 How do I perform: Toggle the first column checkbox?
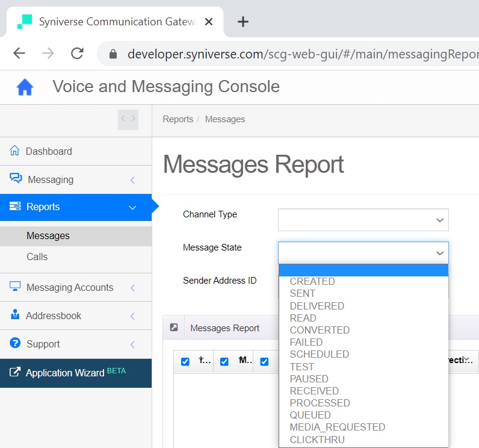(185, 361)
